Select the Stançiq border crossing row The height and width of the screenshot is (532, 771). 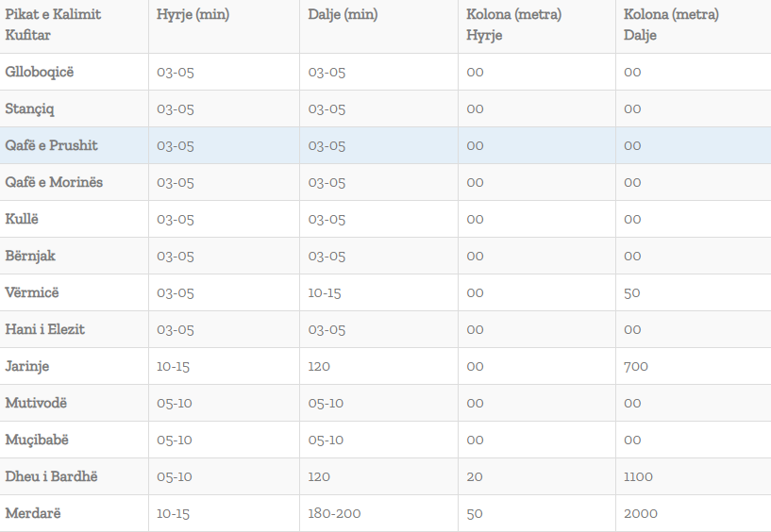(30, 108)
